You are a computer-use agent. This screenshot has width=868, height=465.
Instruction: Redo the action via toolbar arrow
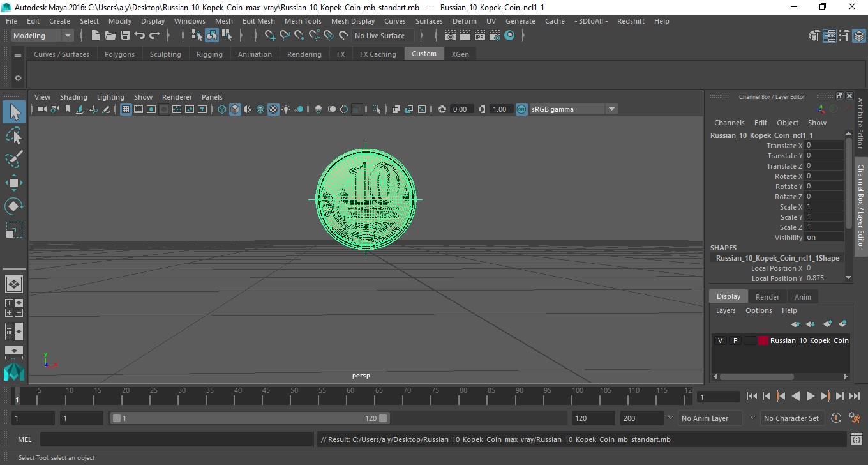click(x=154, y=36)
